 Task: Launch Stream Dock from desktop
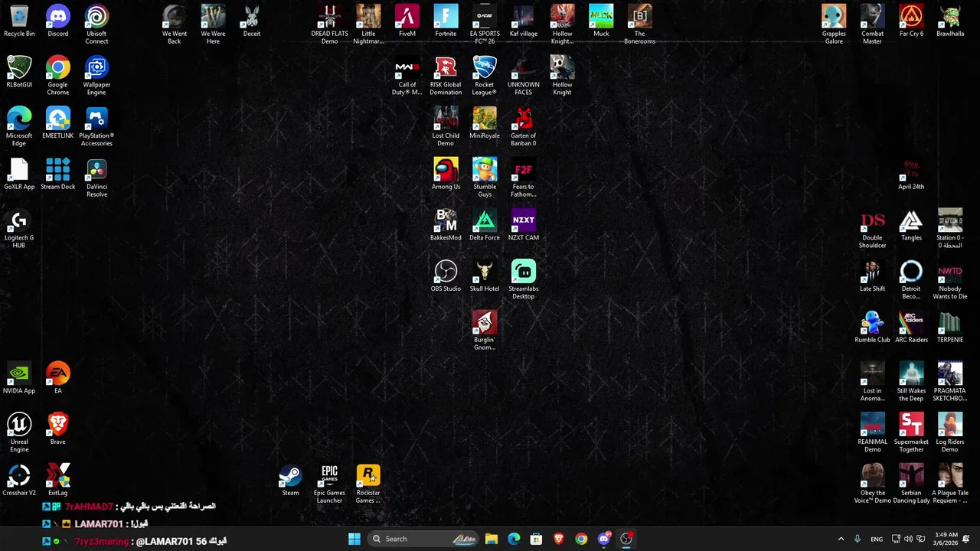[58, 174]
